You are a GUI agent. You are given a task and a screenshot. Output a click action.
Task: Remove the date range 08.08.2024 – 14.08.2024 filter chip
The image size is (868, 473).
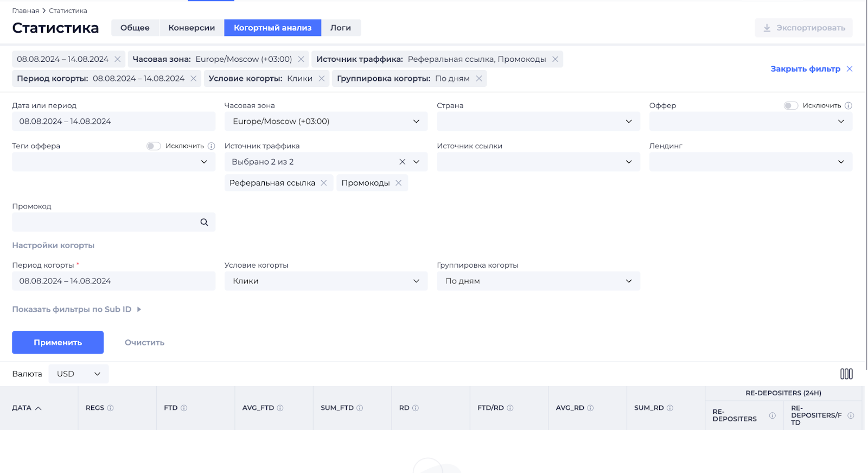point(117,59)
